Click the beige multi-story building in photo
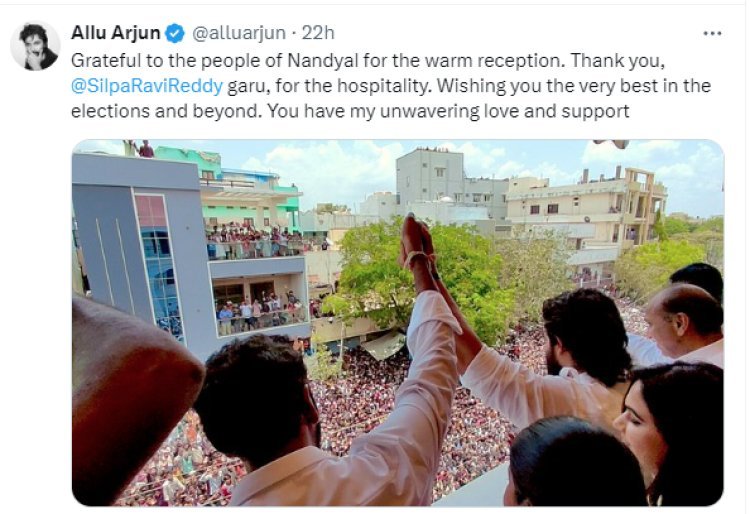This screenshot has width=750, height=514. (586, 208)
